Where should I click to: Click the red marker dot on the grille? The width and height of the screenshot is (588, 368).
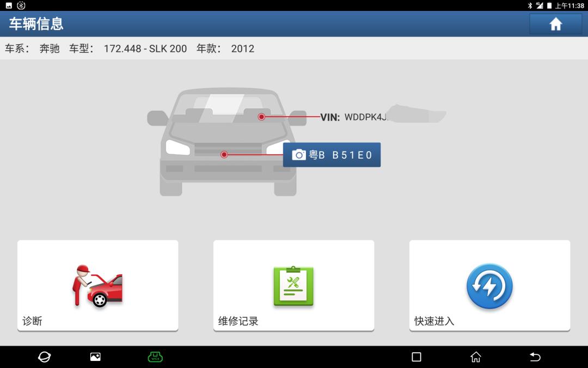(223, 155)
